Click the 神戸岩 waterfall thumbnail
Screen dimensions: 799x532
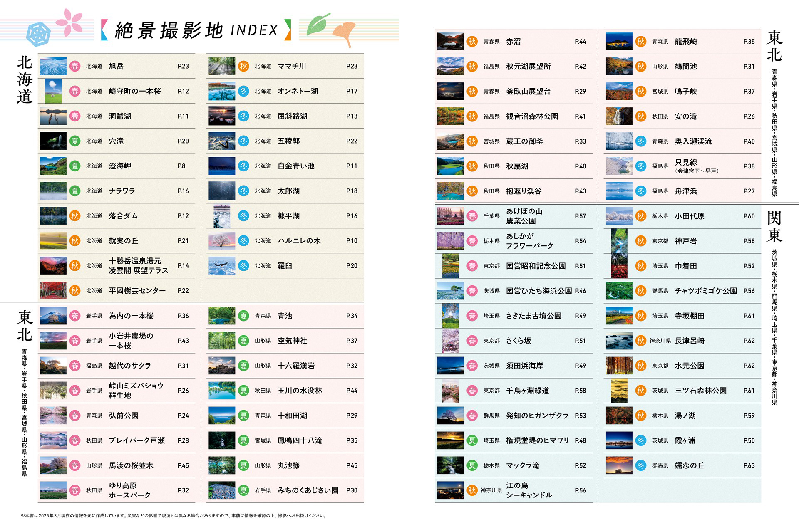[619, 241]
